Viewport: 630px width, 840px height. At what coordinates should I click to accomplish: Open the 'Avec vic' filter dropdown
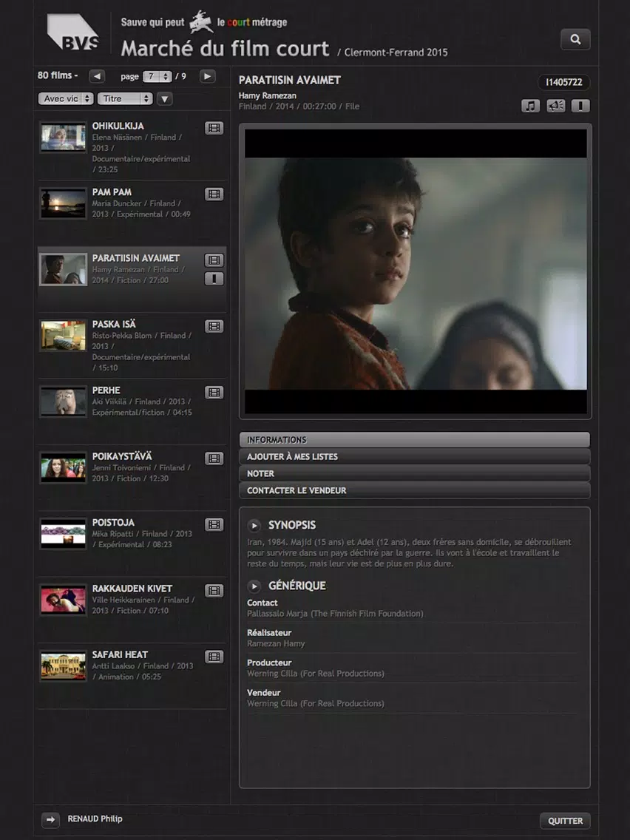[66, 98]
